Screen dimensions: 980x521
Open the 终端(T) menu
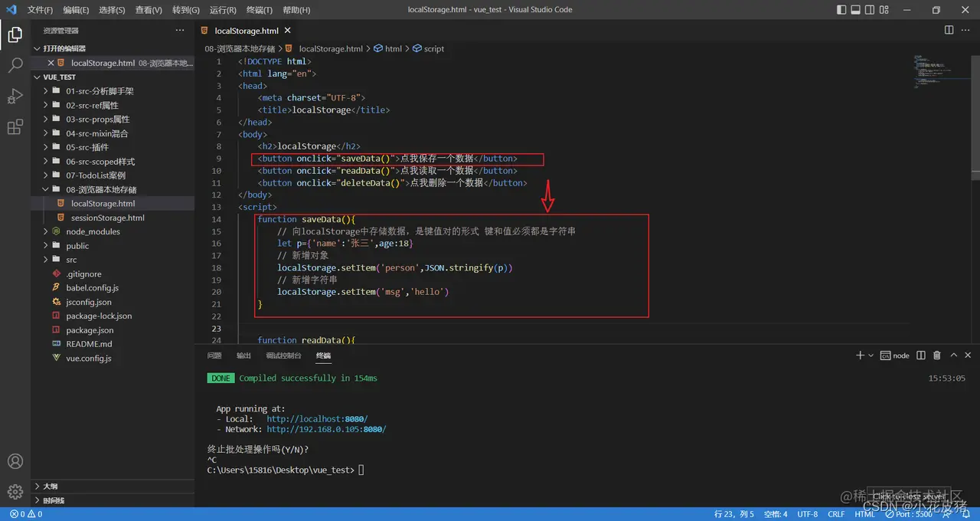(259, 10)
